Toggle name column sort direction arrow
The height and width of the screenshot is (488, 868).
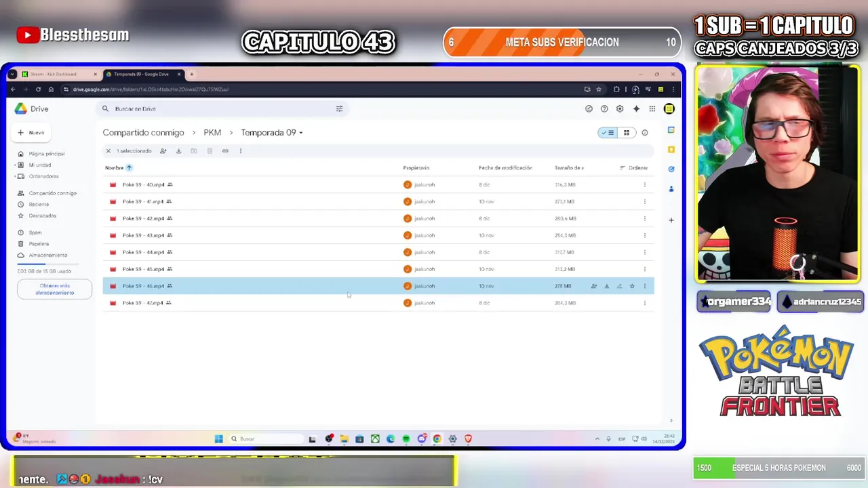click(129, 167)
